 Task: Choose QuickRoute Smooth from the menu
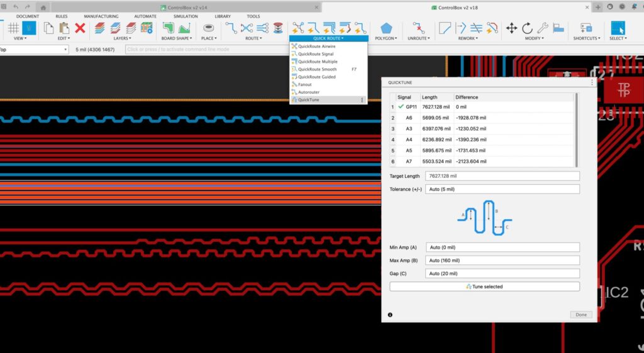318,69
